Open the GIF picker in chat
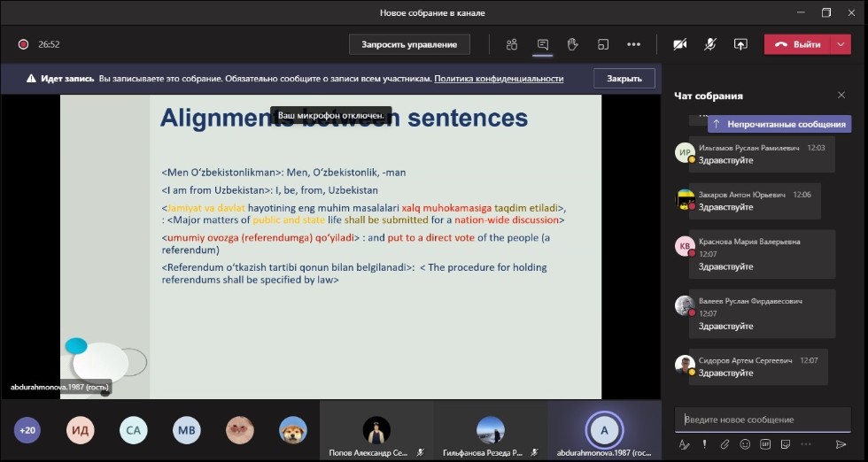This screenshot has height=462, width=868. [764, 444]
